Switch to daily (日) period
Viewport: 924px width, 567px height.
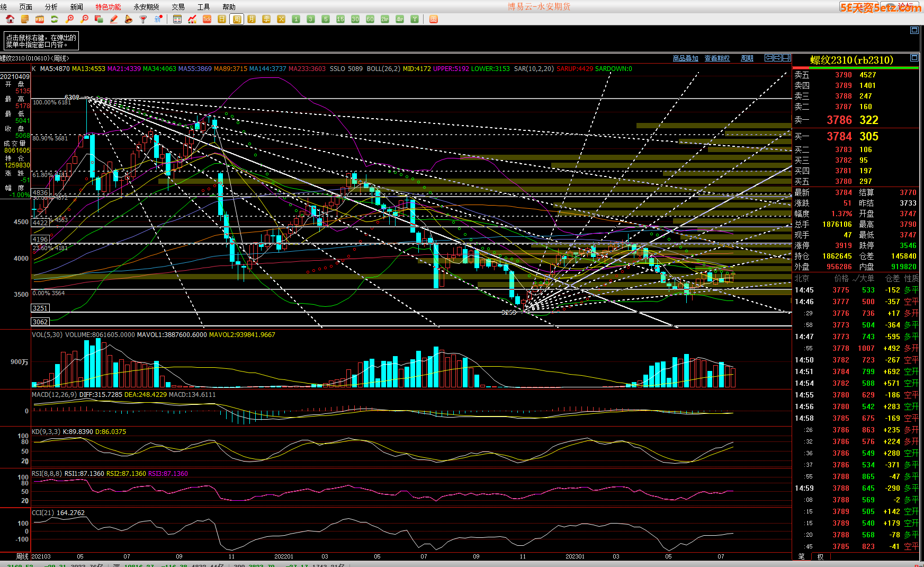(x=222, y=19)
